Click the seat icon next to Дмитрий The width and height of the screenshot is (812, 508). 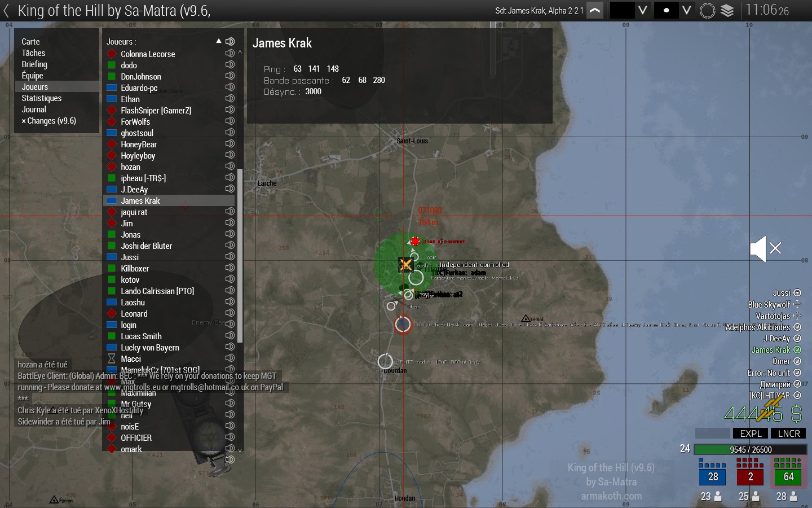click(797, 384)
